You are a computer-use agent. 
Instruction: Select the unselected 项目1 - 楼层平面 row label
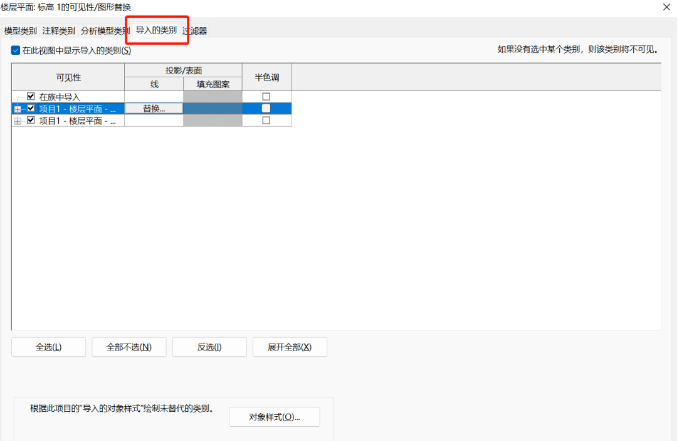(77, 121)
